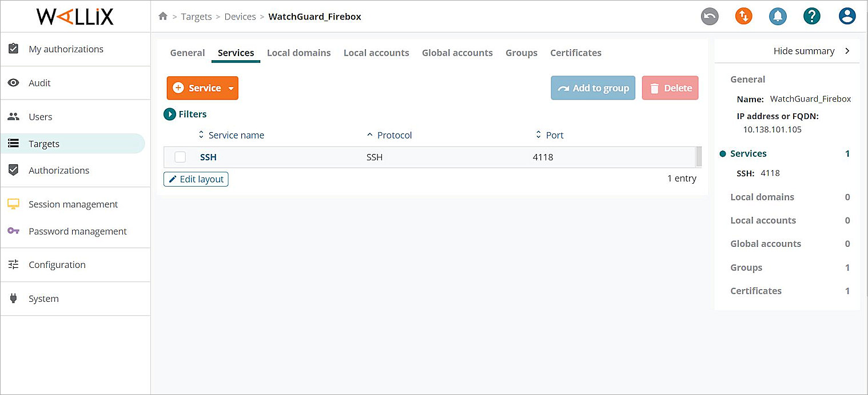Open Session management from the sidebar
The image size is (868, 395).
[x=73, y=204]
